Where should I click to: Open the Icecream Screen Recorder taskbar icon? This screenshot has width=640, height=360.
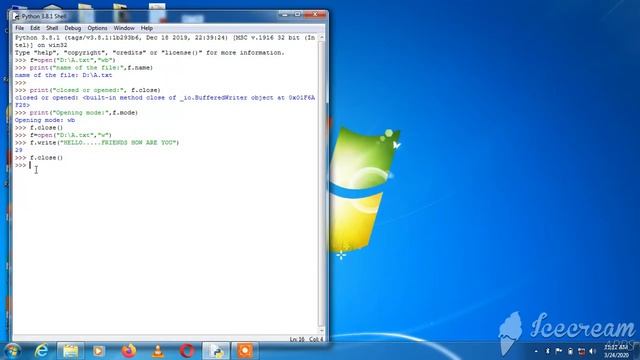pos(245,351)
